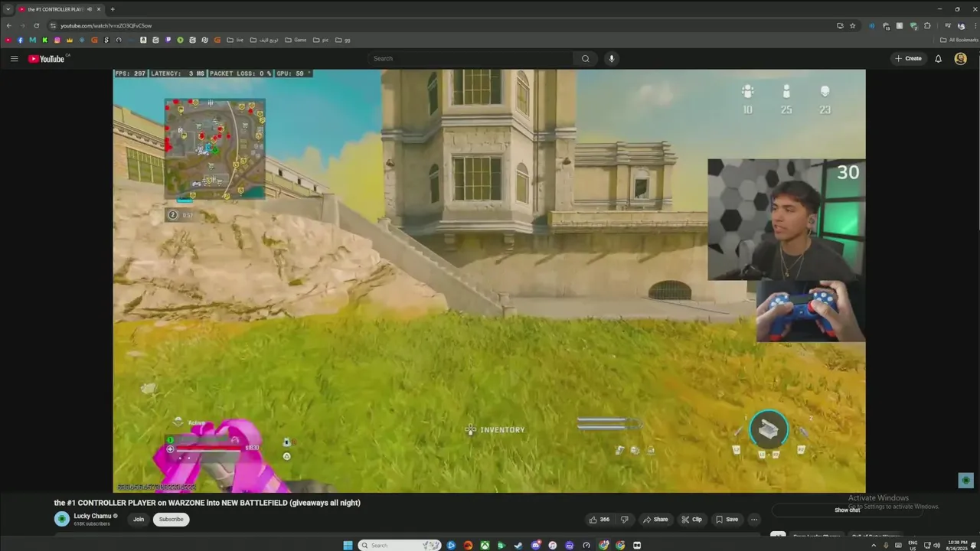Click the address bar URL
The width and height of the screenshot is (980, 551).
pyautogui.click(x=106, y=25)
